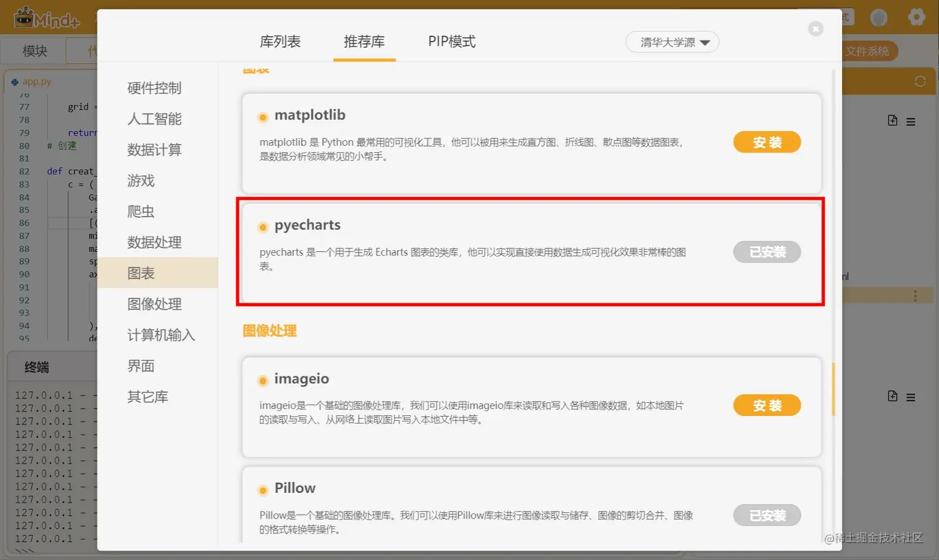Click the 终端 terminal panel header
Viewport: 939px width, 560px height.
(37, 367)
